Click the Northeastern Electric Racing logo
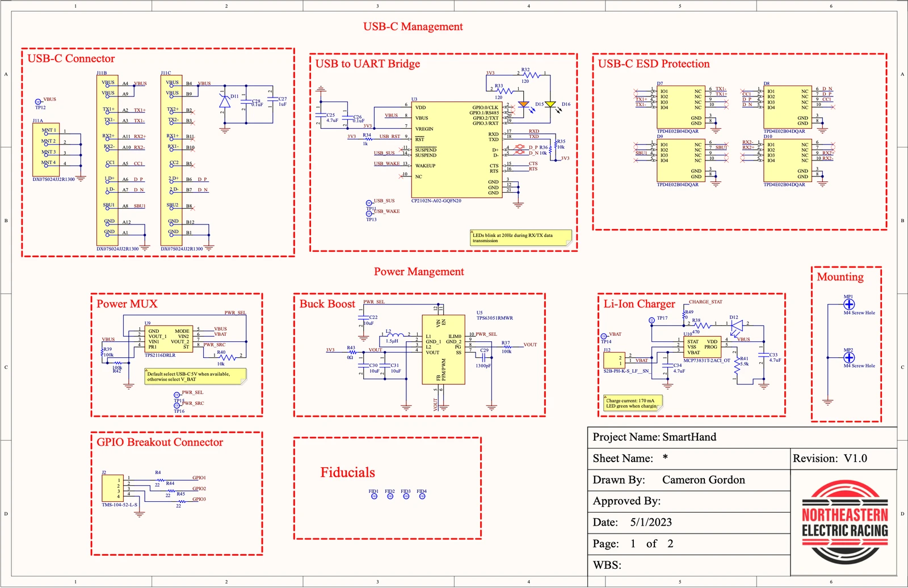The image size is (908, 588). pyautogui.click(x=844, y=522)
